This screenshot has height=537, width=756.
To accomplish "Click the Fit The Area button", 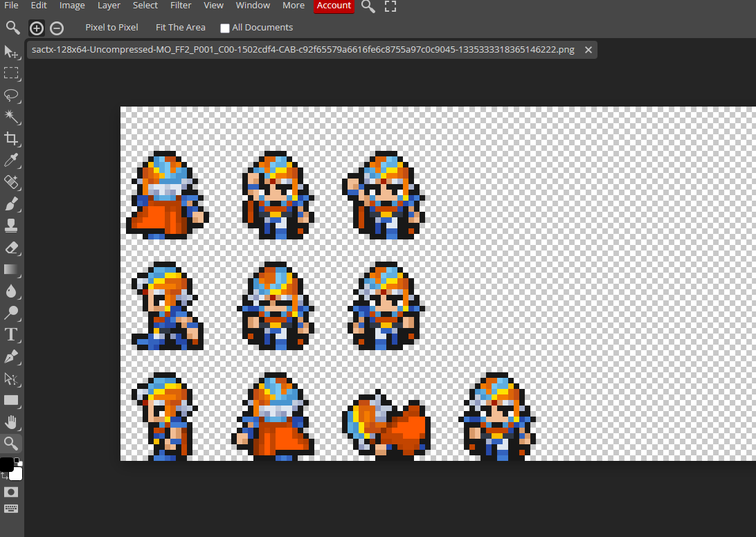I will tap(180, 28).
